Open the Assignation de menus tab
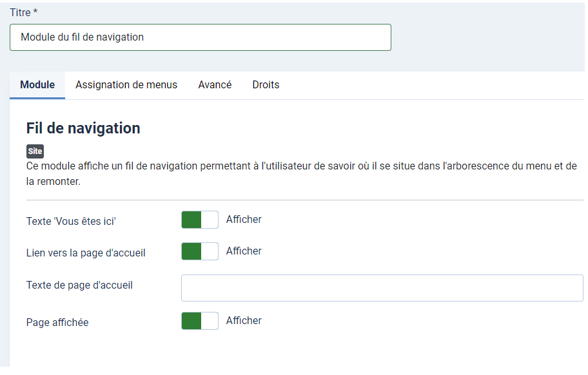 pyautogui.click(x=126, y=85)
